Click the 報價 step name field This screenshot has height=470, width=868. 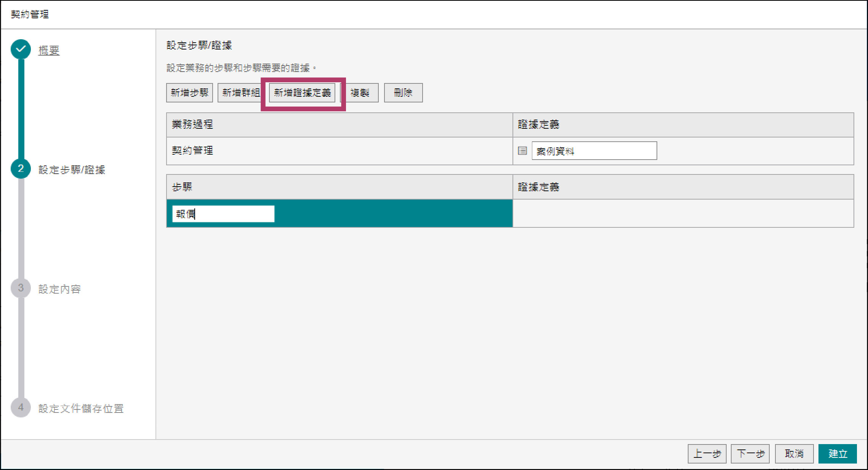pos(223,214)
